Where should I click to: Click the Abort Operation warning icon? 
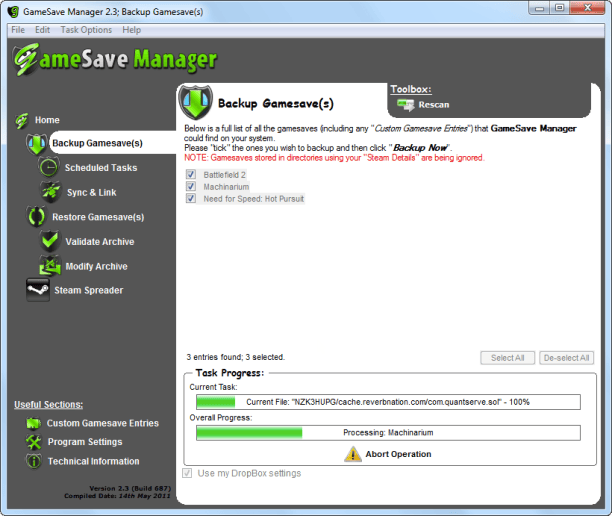[352, 454]
